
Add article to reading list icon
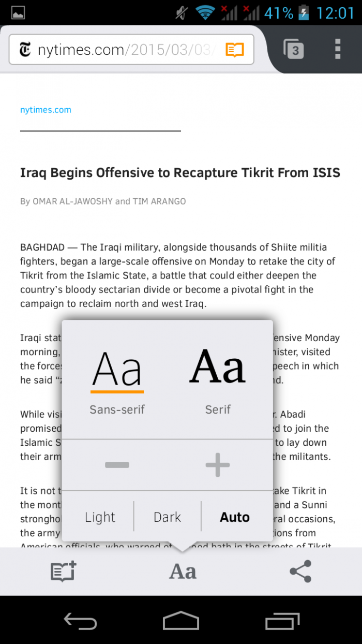[x=63, y=572]
